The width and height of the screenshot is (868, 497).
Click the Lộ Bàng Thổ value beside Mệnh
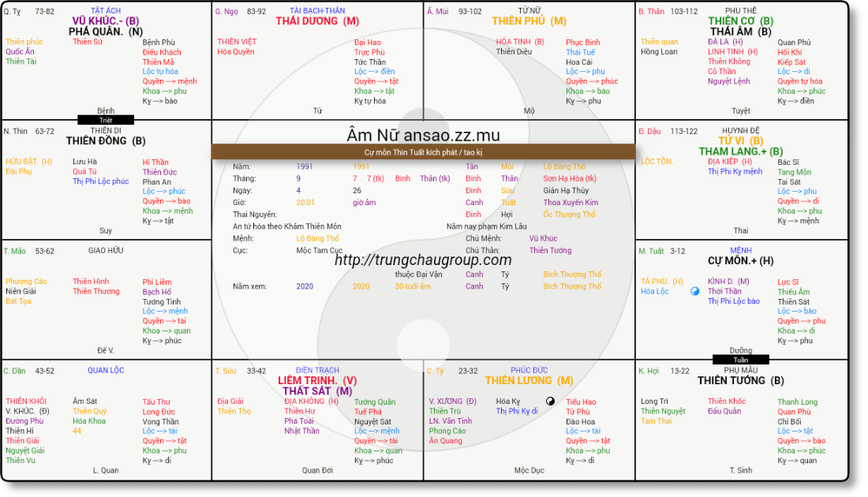(x=317, y=238)
